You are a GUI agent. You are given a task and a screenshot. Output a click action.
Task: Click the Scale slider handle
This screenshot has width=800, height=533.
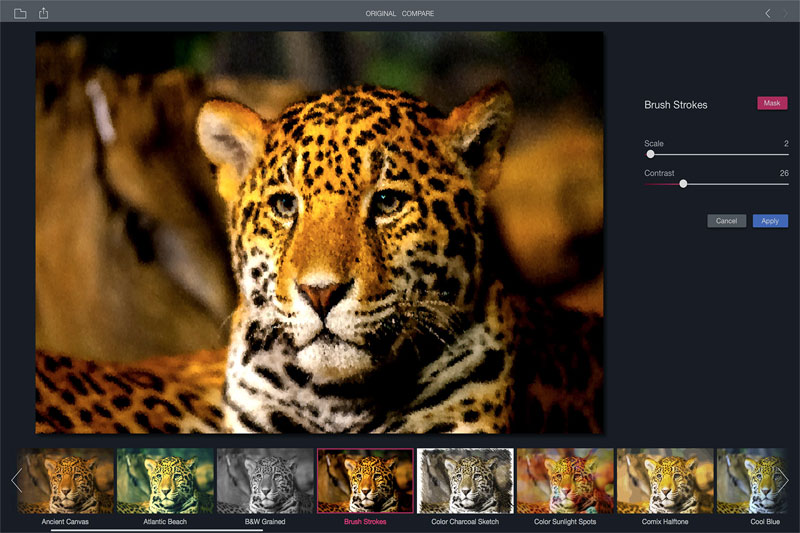click(650, 154)
